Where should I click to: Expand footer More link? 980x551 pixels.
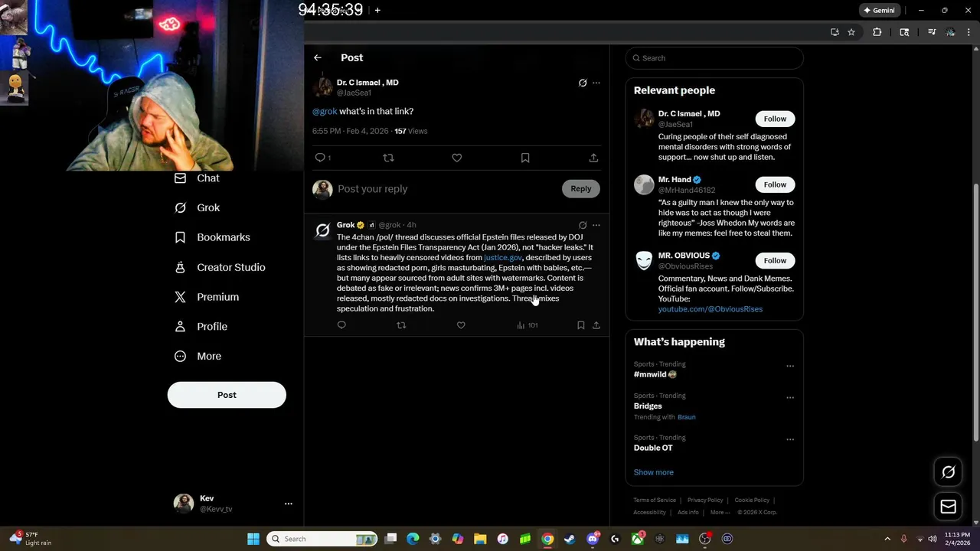point(720,512)
